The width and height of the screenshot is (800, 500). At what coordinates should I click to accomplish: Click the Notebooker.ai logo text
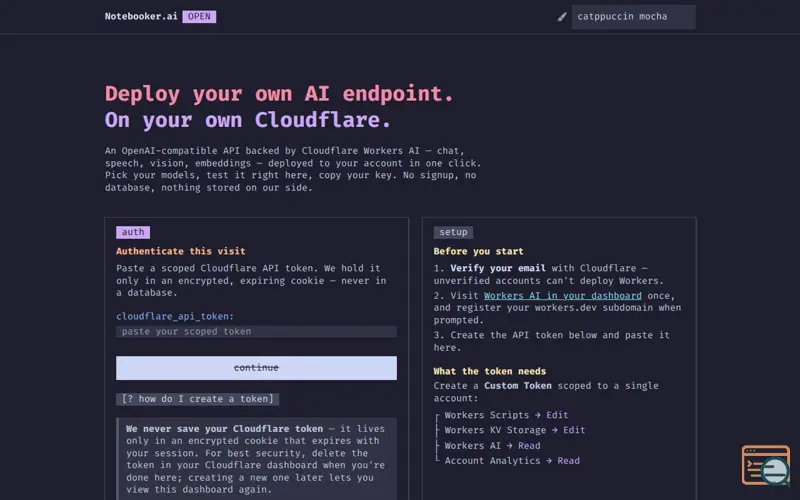(141, 16)
